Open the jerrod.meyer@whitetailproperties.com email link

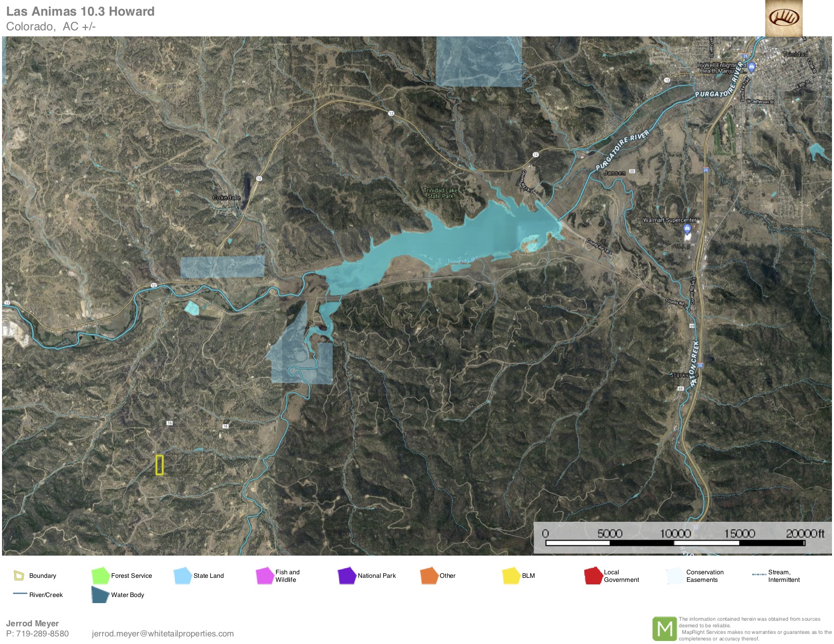[x=163, y=633]
